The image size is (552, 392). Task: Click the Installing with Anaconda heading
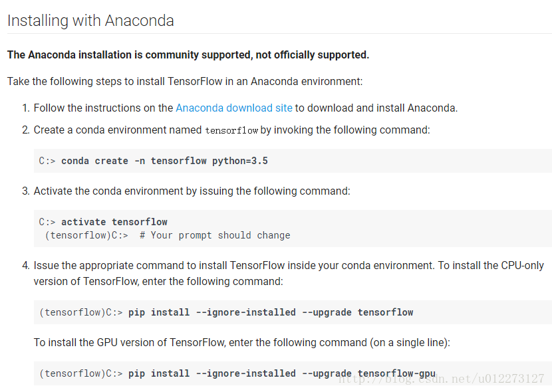pyautogui.click(x=90, y=21)
